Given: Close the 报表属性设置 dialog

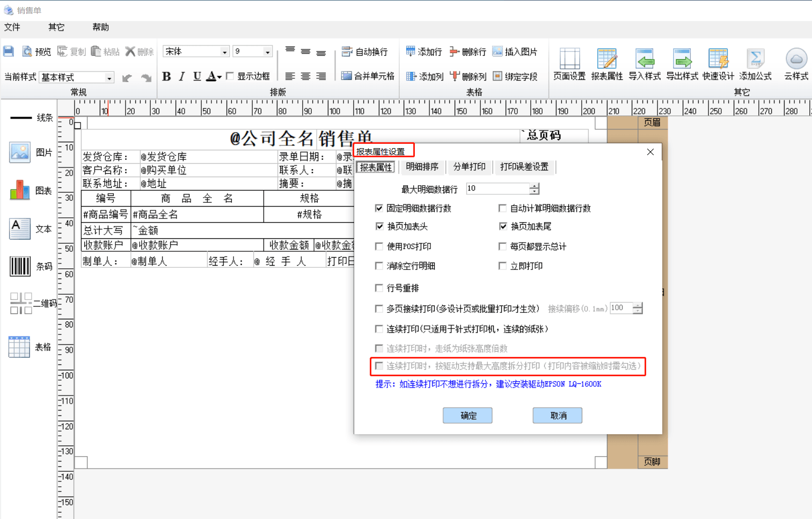Looking at the screenshot, I should [x=650, y=152].
